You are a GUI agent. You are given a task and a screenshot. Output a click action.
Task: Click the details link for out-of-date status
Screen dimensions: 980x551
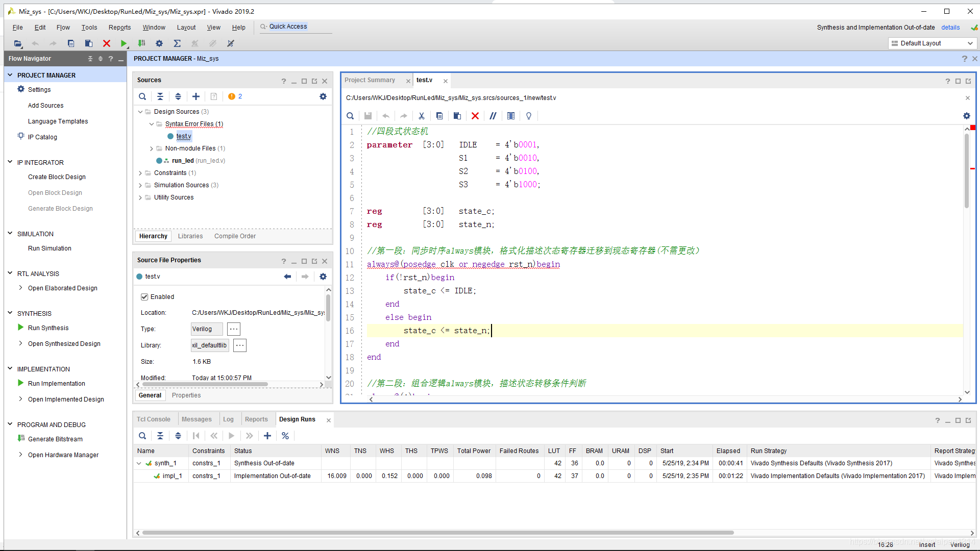950,28
